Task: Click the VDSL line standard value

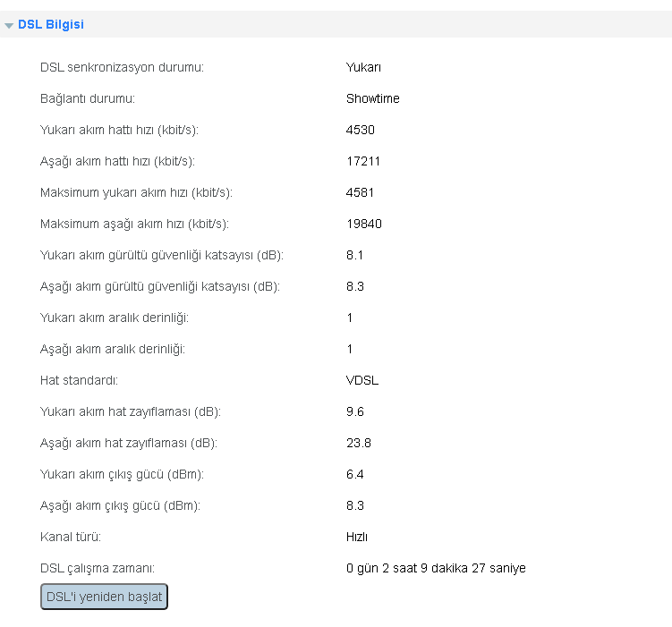Action: [x=362, y=380]
